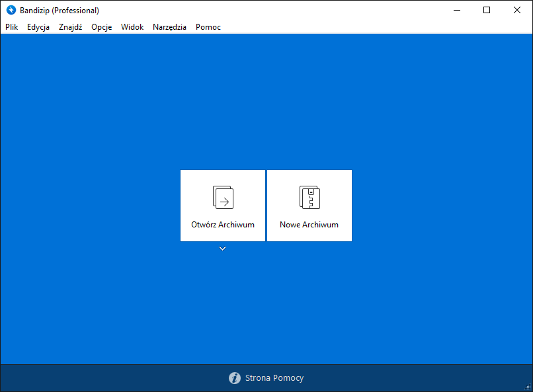Expand recent archives chevron below Otwórz Archiwum
This screenshot has width=533, height=392.
[x=222, y=249]
